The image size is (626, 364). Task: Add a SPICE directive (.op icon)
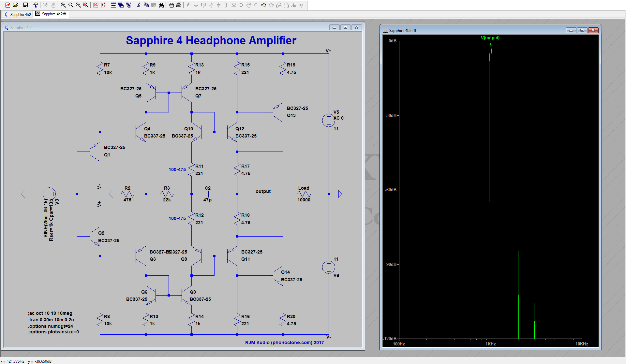pos(301,5)
